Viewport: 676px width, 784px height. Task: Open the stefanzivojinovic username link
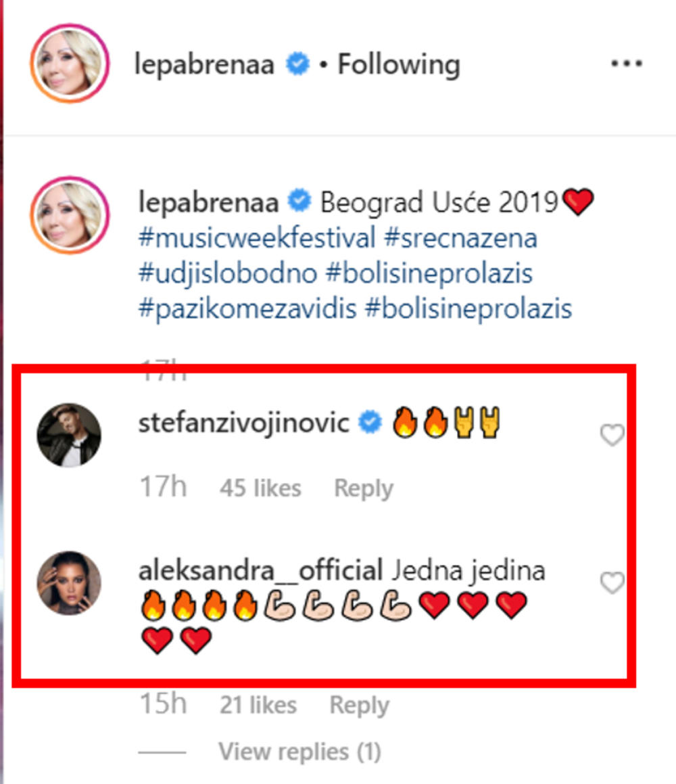click(243, 423)
